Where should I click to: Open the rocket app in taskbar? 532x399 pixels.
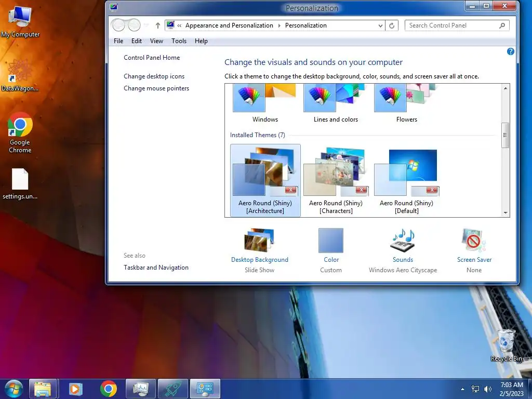coord(172,389)
